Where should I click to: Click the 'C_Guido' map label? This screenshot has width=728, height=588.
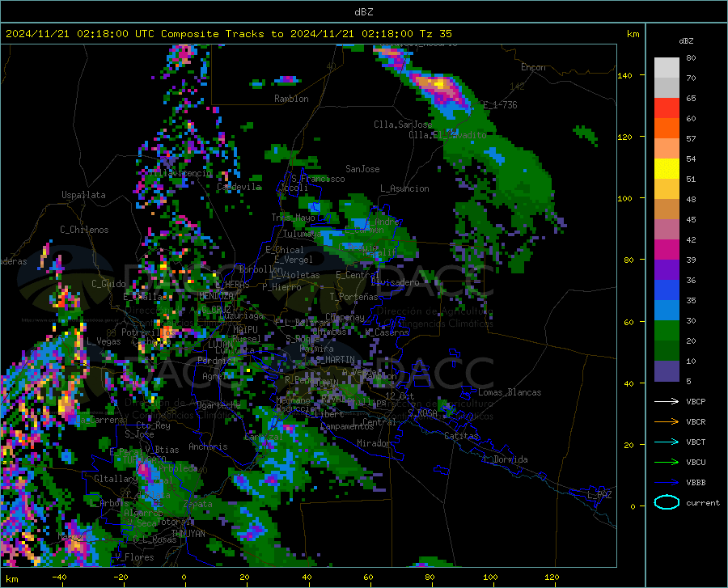point(108,284)
